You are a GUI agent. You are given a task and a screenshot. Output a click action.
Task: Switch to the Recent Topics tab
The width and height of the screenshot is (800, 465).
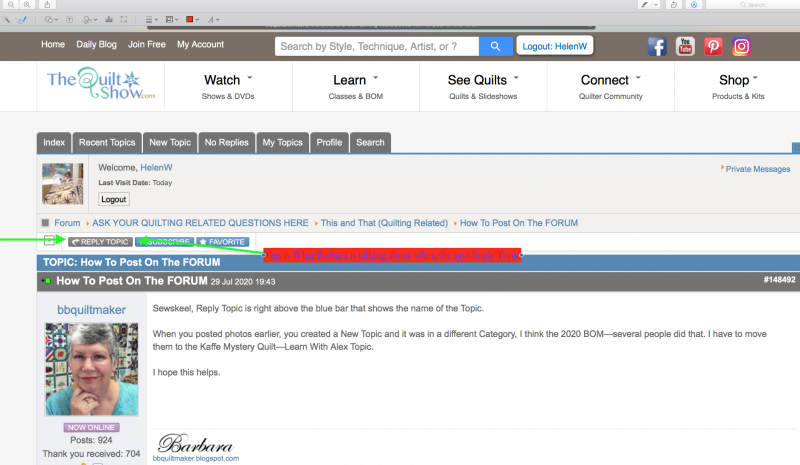click(107, 143)
